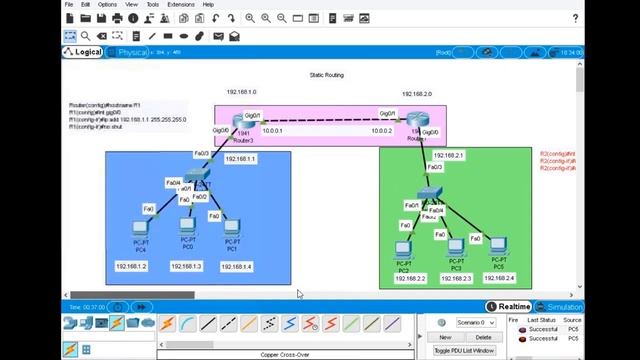Switch to the Physical workspace tab

127,52
